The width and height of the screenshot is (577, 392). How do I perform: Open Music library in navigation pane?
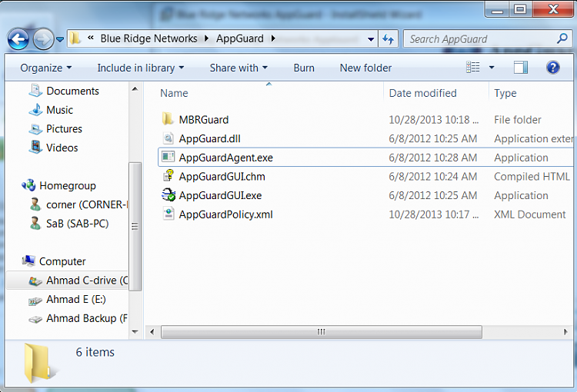click(59, 110)
